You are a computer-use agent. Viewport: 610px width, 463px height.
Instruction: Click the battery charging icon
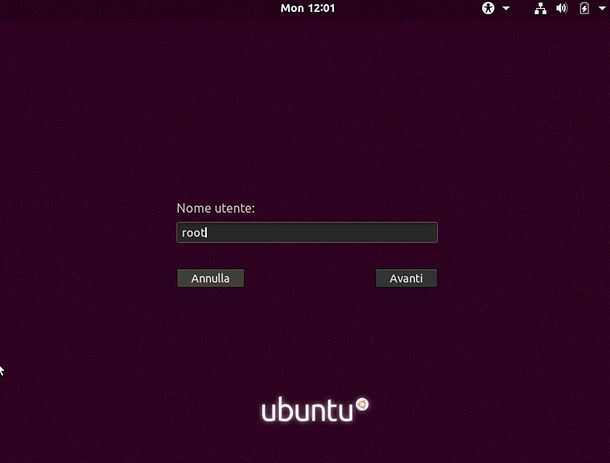click(x=584, y=8)
